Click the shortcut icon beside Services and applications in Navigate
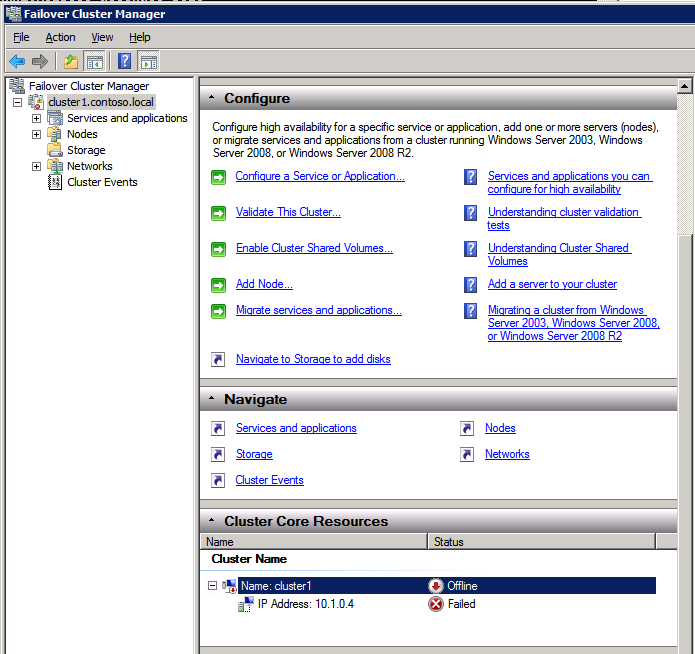The width and height of the screenshot is (695, 654). tap(218, 428)
